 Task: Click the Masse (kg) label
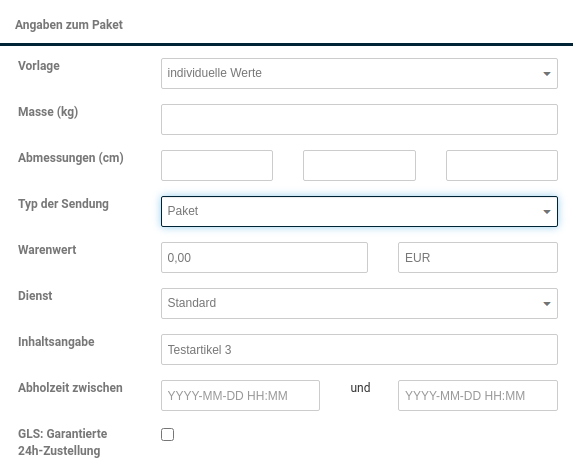48,112
